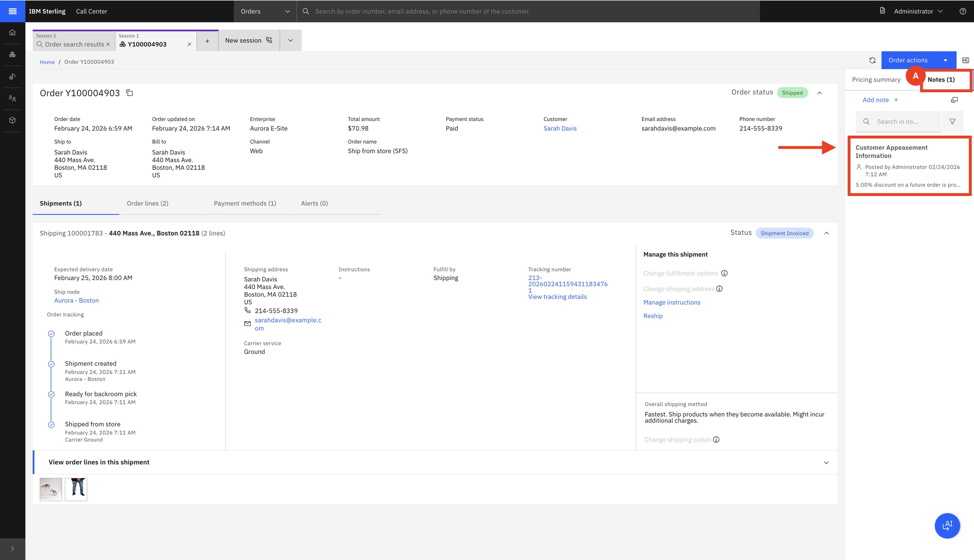974x560 pixels.
Task: Focus the top order search field
Action: (x=529, y=12)
